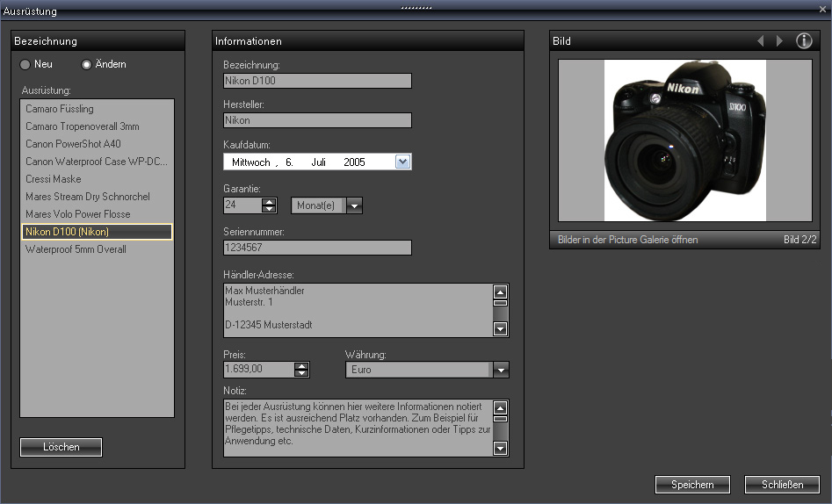Show the next equipment image
832x504 pixels.
[779, 41]
